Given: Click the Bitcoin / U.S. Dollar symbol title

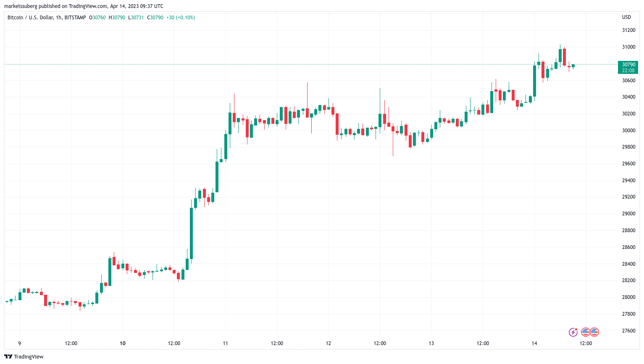Looking at the screenshot, I should point(30,18).
